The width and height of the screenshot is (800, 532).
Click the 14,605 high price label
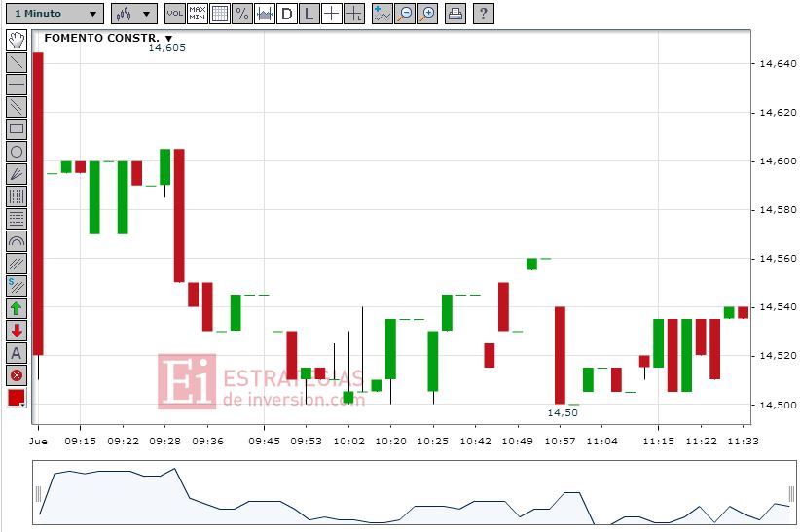[x=166, y=48]
